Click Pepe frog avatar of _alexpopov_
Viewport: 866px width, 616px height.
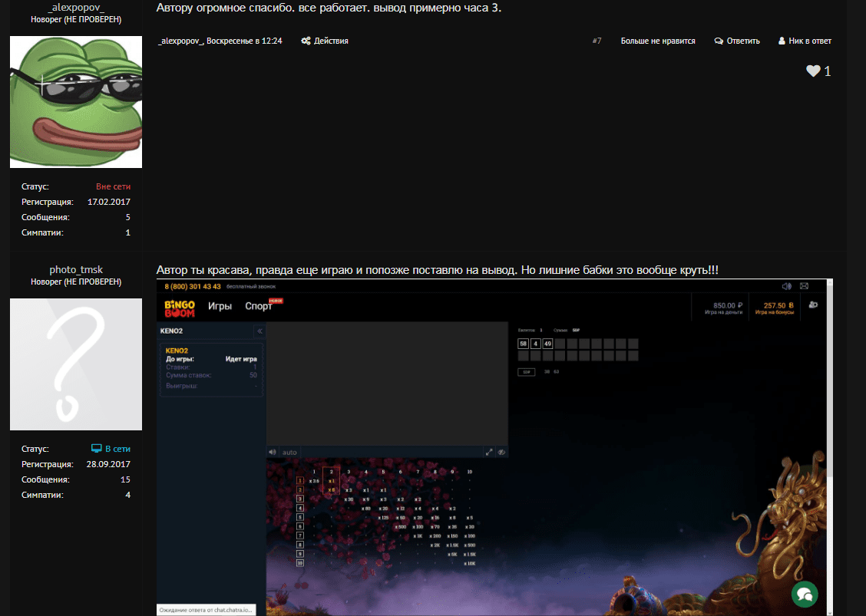[76, 102]
